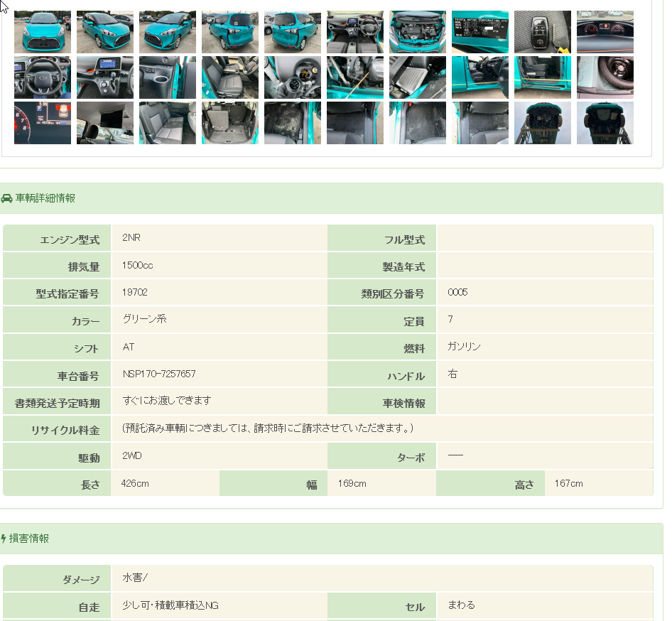The image size is (672, 621).
Task: Select the direct rear view car thumbnail
Action: [x=292, y=32]
